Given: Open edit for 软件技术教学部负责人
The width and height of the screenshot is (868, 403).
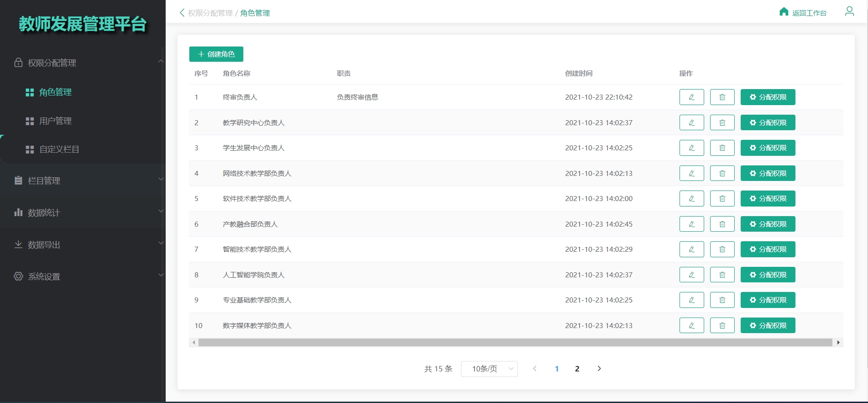Looking at the screenshot, I should pos(691,199).
